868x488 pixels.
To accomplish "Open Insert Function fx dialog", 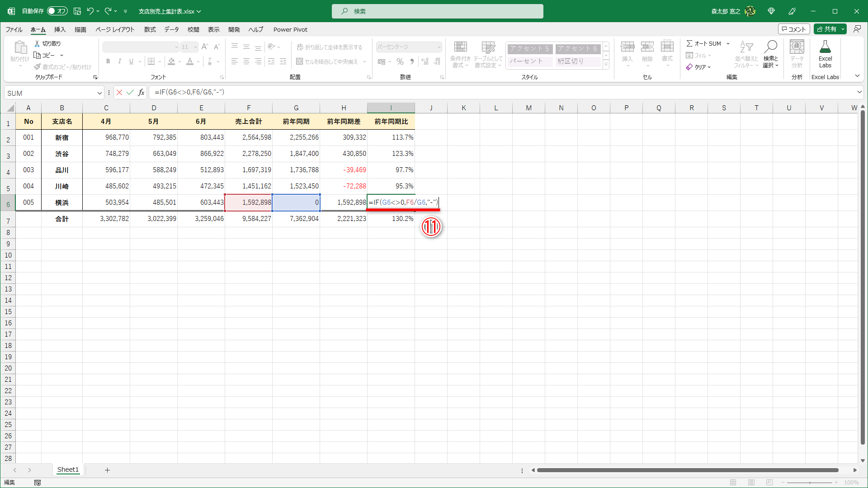I will click(x=141, y=93).
